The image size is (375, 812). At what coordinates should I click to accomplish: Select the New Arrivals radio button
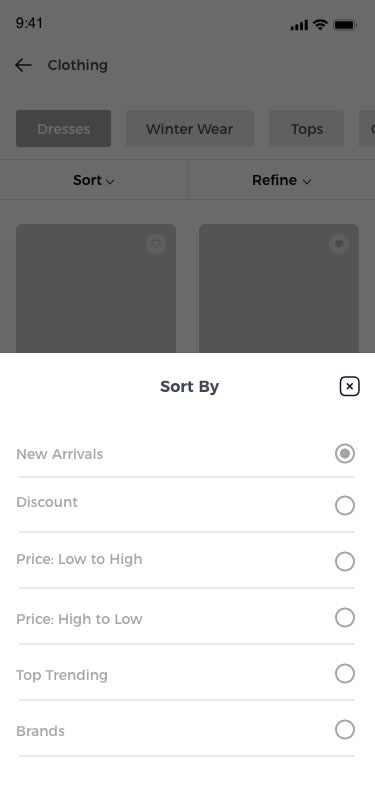click(345, 454)
